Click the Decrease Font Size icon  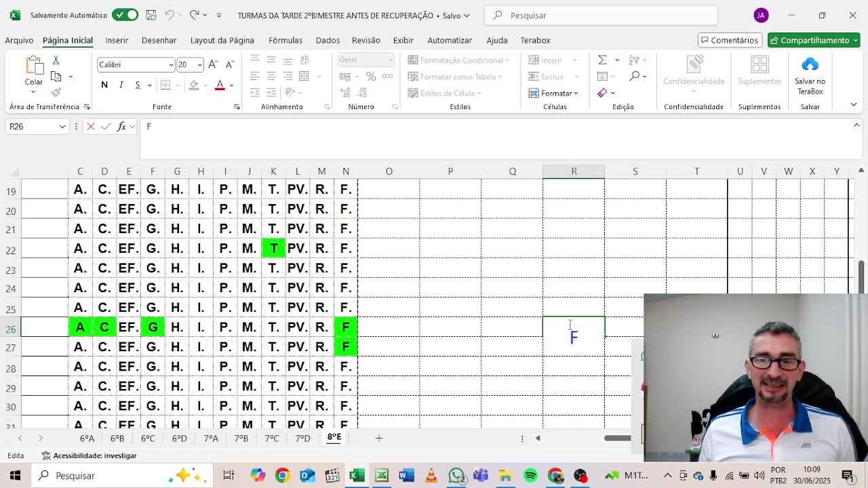coord(231,64)
